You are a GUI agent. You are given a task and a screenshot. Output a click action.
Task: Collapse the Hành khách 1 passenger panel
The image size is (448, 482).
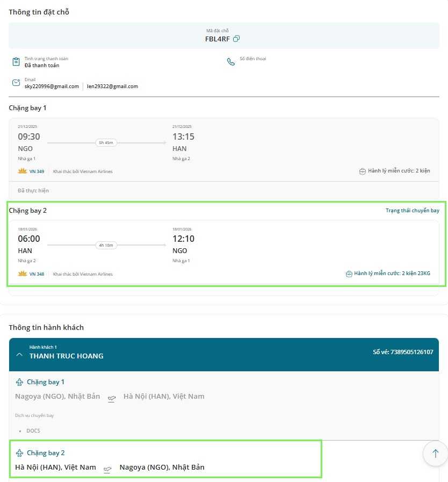pyautogui.click(x=19, y=355)
